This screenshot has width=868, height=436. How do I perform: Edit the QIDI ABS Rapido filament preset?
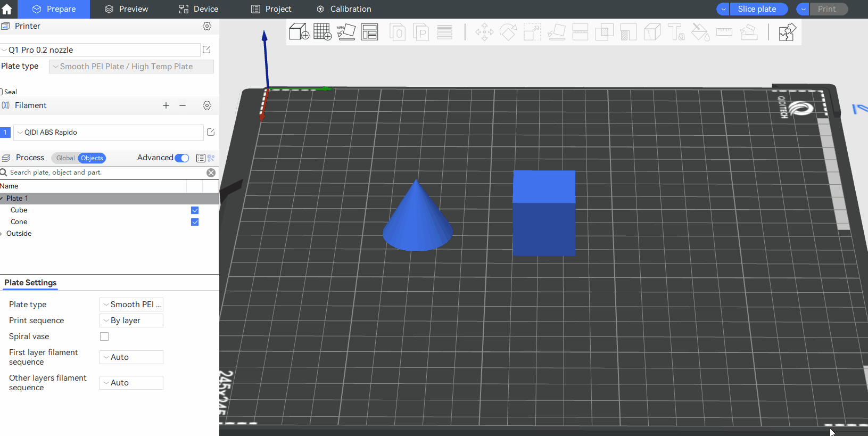211,132
